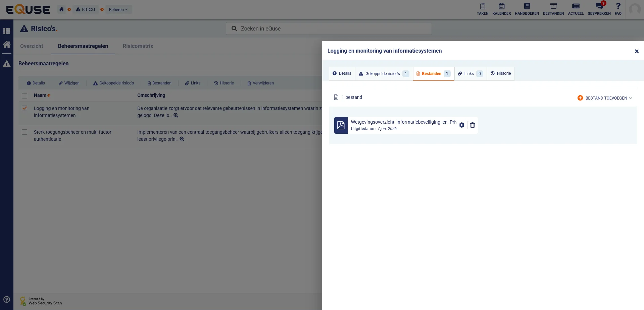Open the Taken icon in top bar

(482, 9)
